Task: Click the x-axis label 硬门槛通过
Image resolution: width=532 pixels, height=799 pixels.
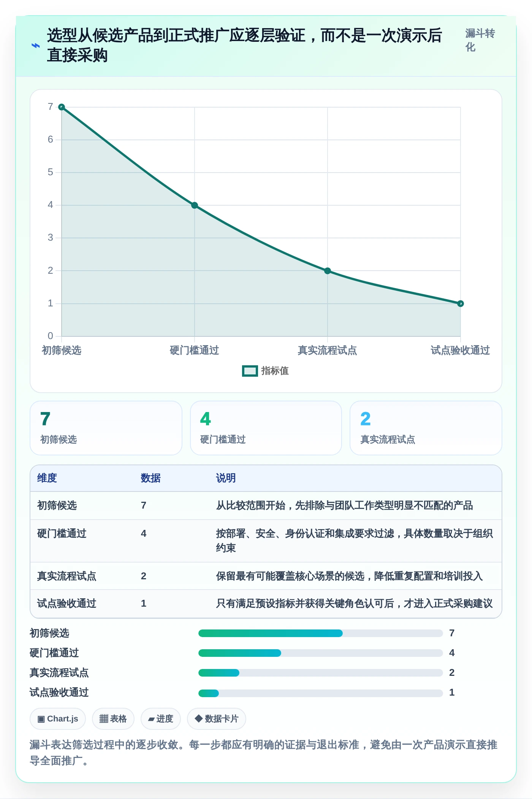Action: click(x=195, y=350)
